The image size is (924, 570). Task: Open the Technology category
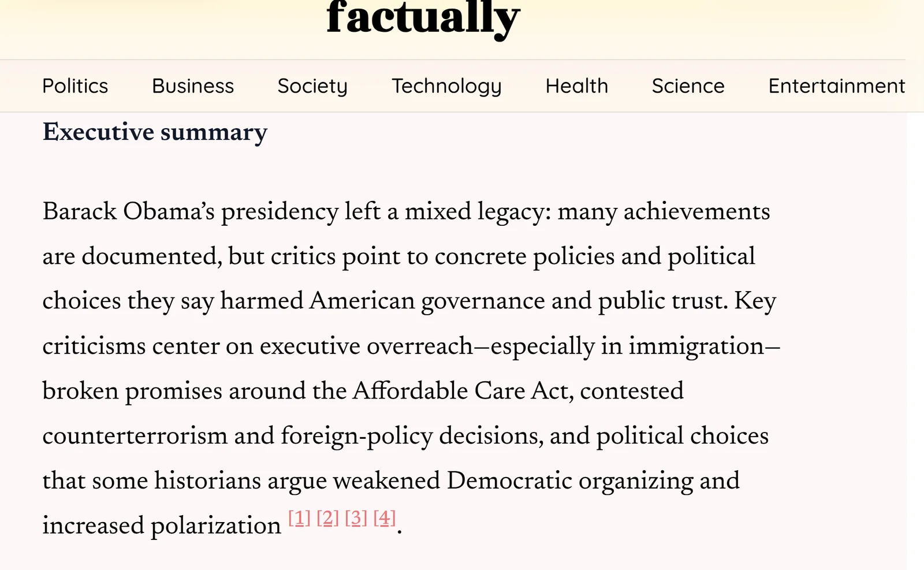(446, 86)
